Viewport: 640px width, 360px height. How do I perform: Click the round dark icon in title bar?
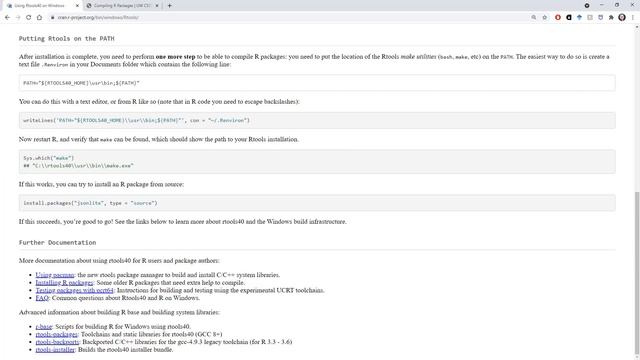[587, 6]
